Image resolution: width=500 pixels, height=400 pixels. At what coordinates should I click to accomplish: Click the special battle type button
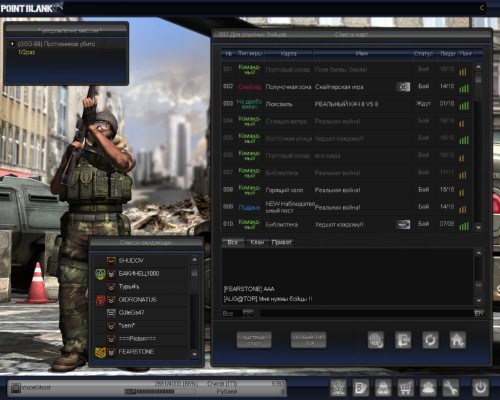(x=308, y=340)
